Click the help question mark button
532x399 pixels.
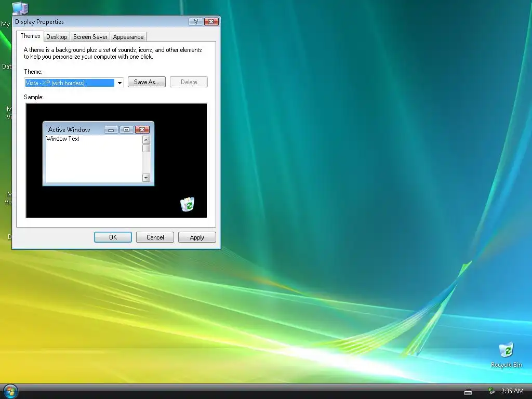(196, 22)
